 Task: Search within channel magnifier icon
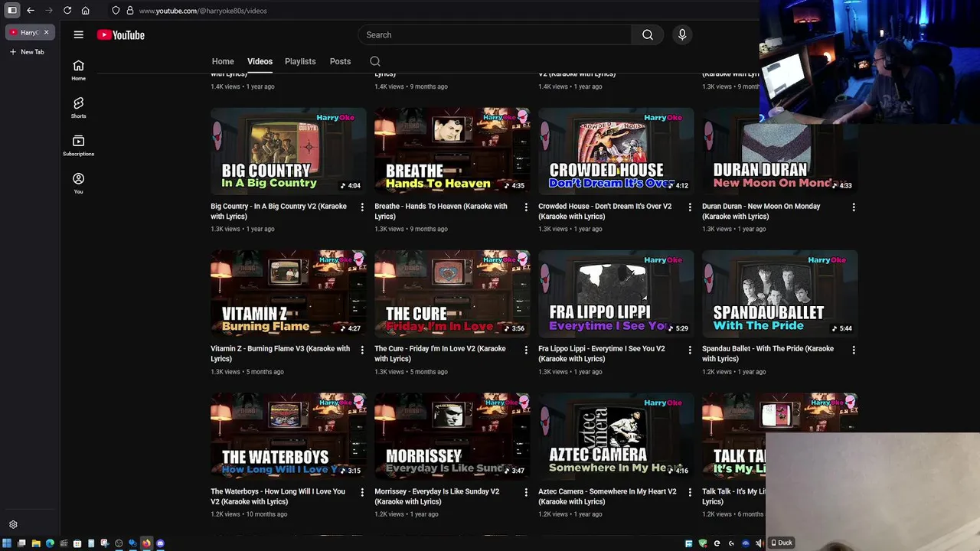[375, 61]
